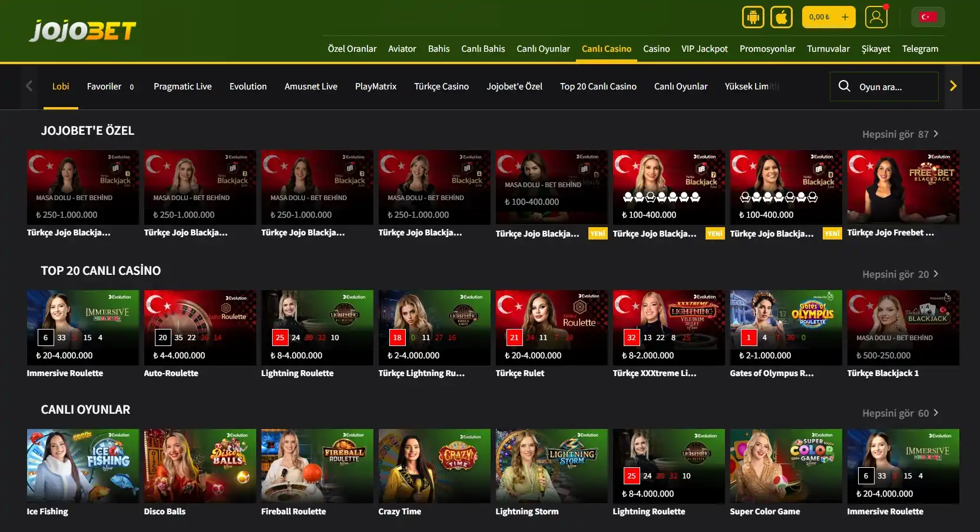The width and height of the screenshot is (980, 532).
Task: Click the Android app download icon
Action: [x=753, y=17]
